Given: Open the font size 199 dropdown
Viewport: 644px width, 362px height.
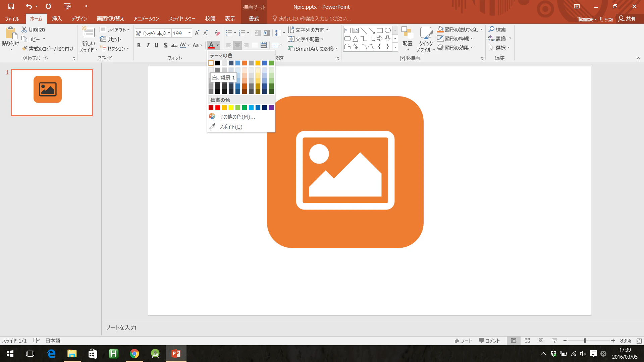Looking at the screenshot, I should point(190,33).
